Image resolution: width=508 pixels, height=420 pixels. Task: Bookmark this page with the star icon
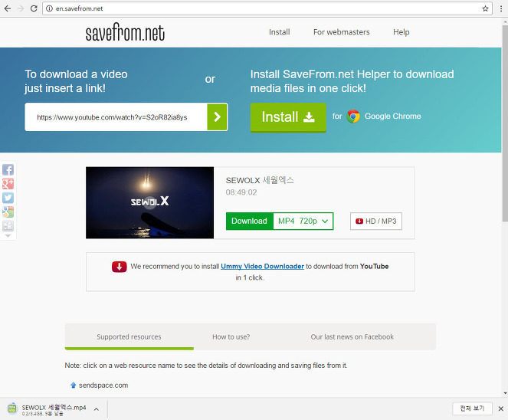point(485,8)
